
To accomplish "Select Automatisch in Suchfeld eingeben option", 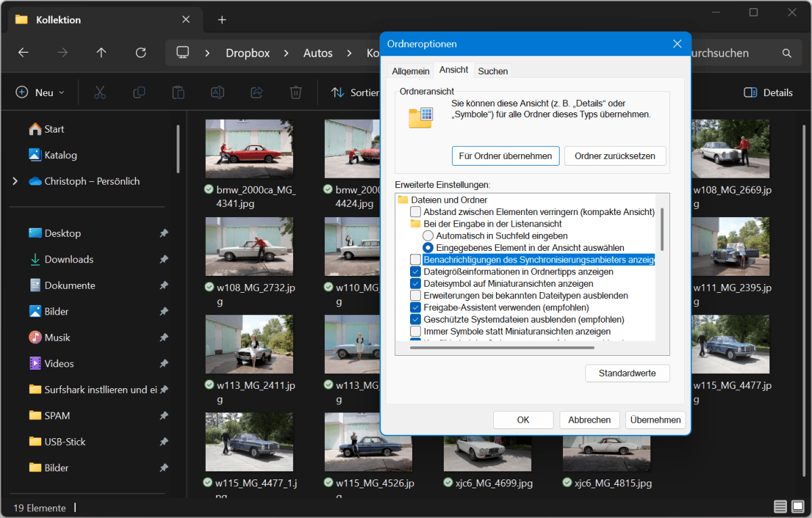I will click(428, 236).
